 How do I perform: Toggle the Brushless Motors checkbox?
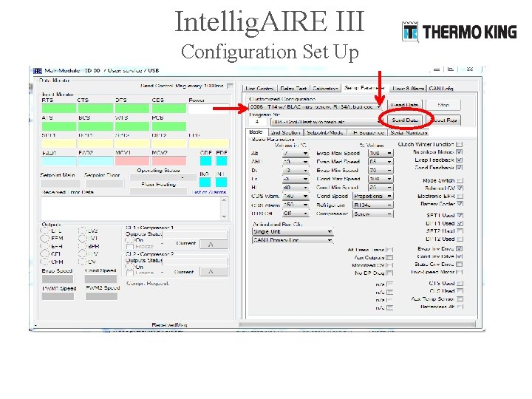[460, 152]
